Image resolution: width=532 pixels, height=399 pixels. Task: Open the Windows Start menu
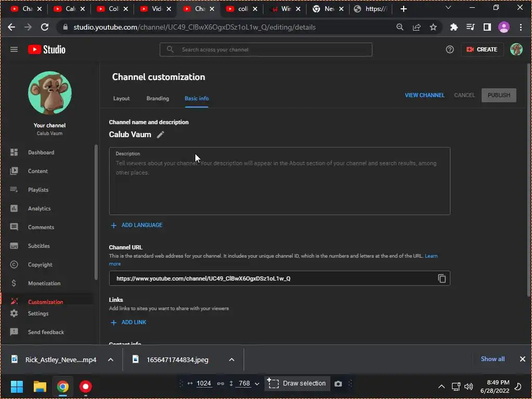pyautogui.click(x=17, y=387)
